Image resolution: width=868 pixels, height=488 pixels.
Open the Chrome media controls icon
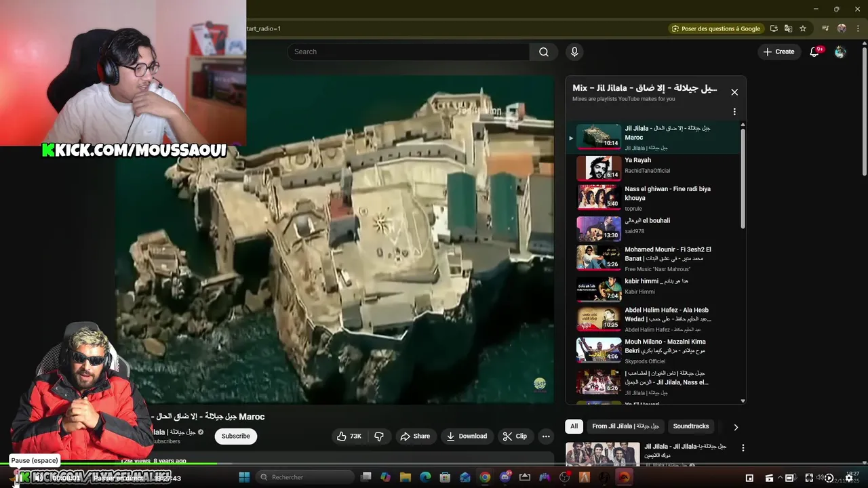[x=825, y=28]
